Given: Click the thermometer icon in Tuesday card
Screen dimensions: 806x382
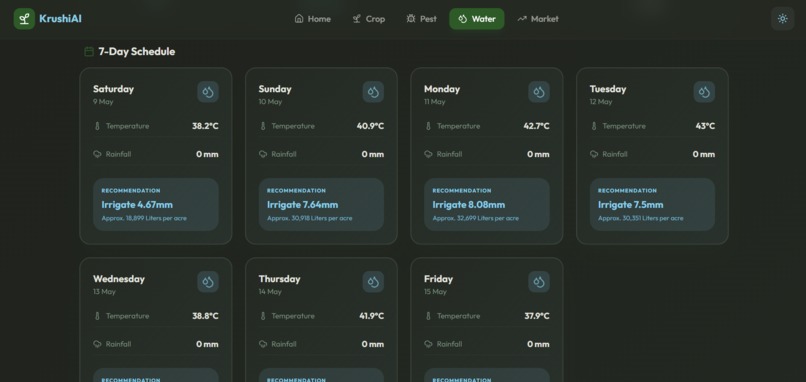Looking at the screenshot, I should click(x=594, y=126).
